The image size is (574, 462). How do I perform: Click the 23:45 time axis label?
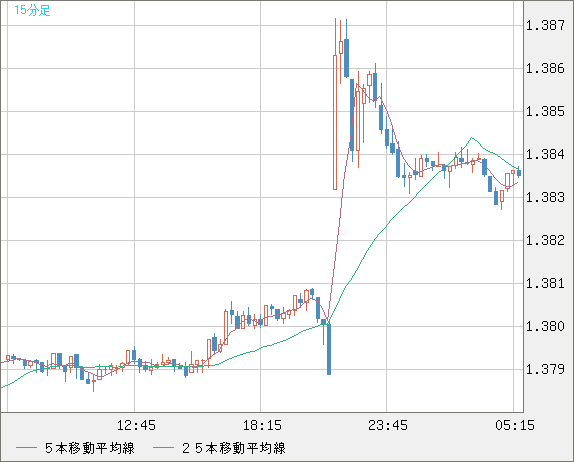[388, 425]
